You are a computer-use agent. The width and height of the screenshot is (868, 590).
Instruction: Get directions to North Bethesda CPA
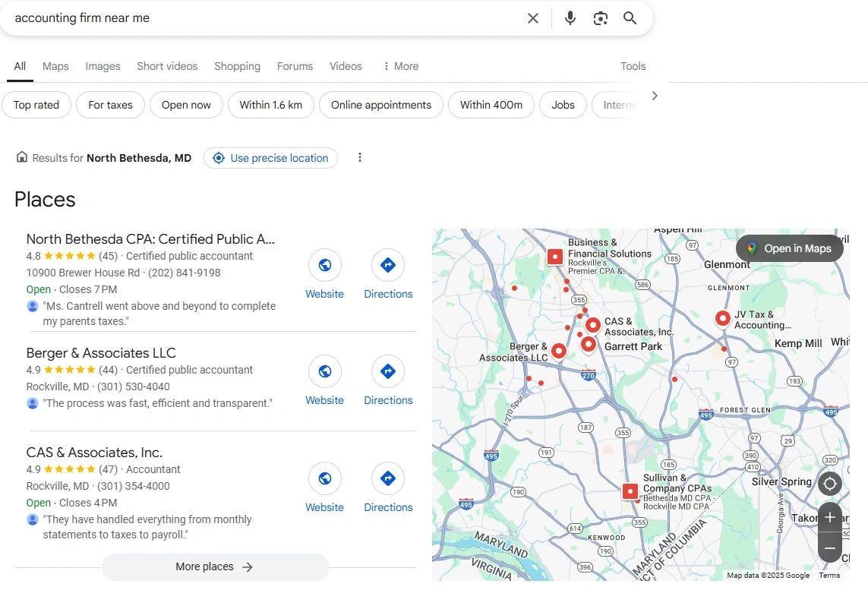(x=387, y=265)
